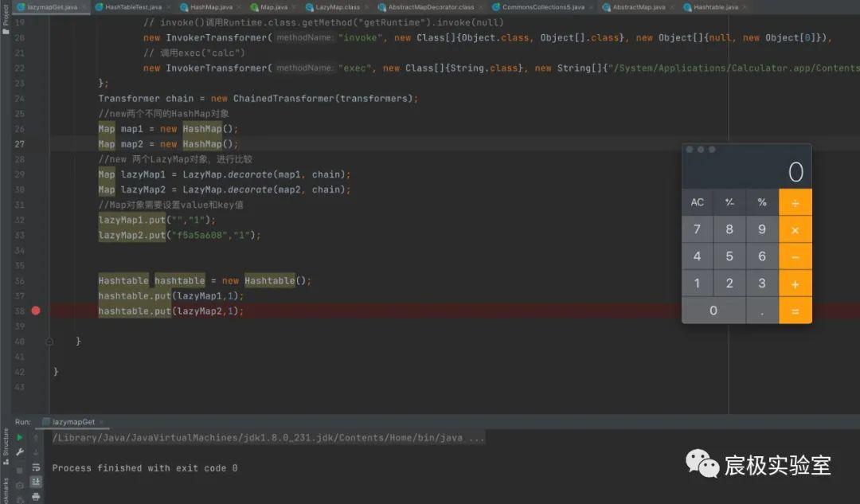Viewport: 860px width, 504px height.
Task: Close the HashTableTest.java tab
Action: pos(168,7)
